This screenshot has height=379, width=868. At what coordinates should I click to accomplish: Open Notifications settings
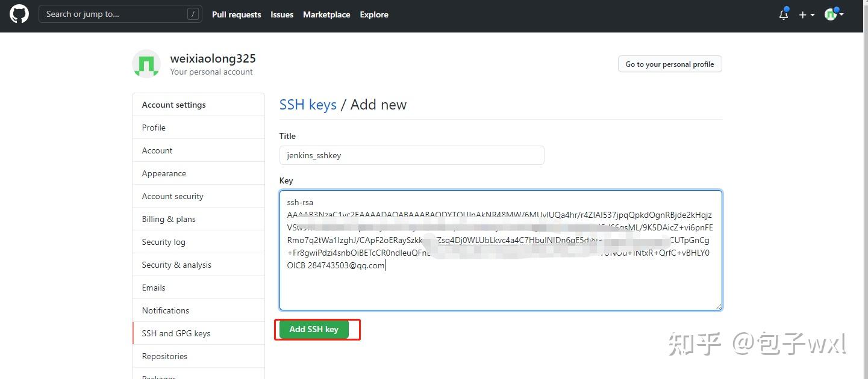(x=164, y=310)
